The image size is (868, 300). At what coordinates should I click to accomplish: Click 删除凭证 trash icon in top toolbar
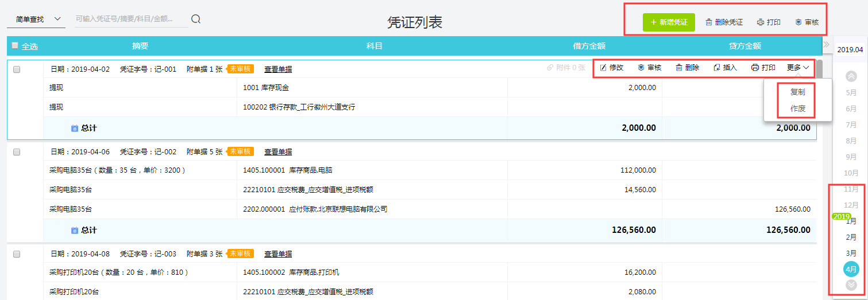tap(709, 22)
